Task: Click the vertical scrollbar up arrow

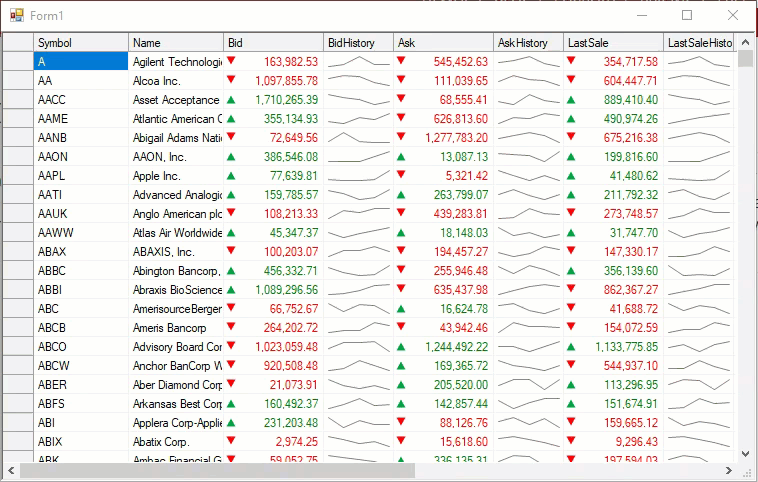Action: [745, 43]
